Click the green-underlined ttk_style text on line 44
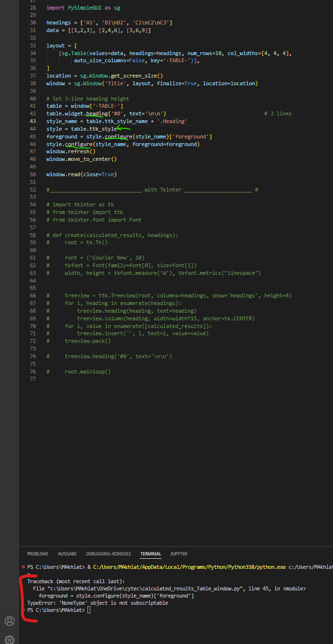333x644 pixels. [103, 129]
